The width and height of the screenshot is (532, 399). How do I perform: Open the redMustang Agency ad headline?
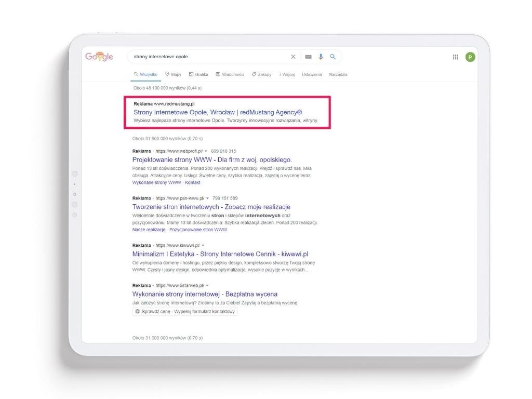[x=218, y=112]
